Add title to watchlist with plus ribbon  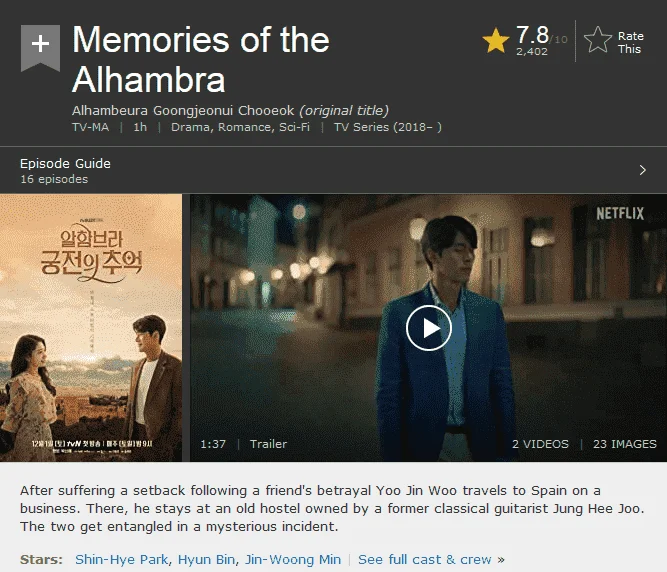(40, 47)
